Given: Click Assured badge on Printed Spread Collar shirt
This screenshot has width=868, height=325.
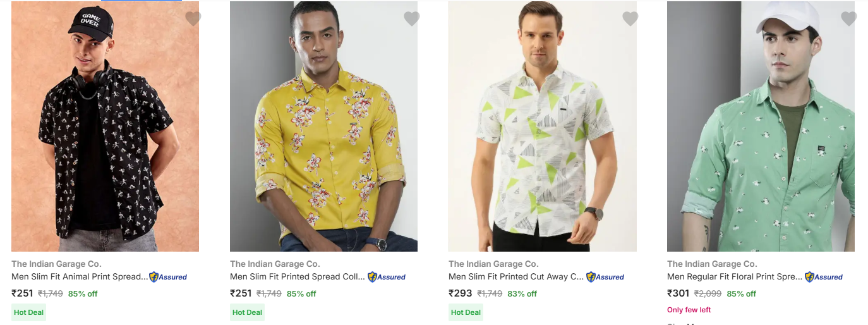Looking at the screenshot, I should pos(387,277).
